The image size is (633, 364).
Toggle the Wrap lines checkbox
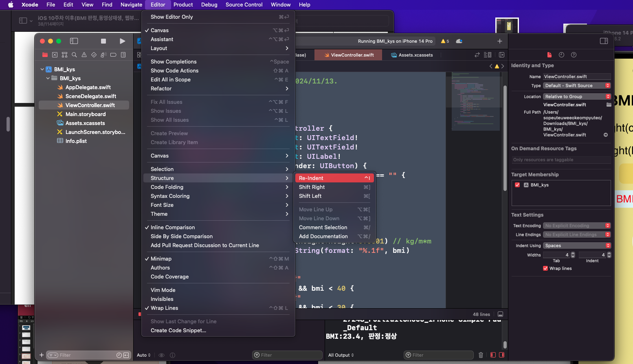[545, 268]
